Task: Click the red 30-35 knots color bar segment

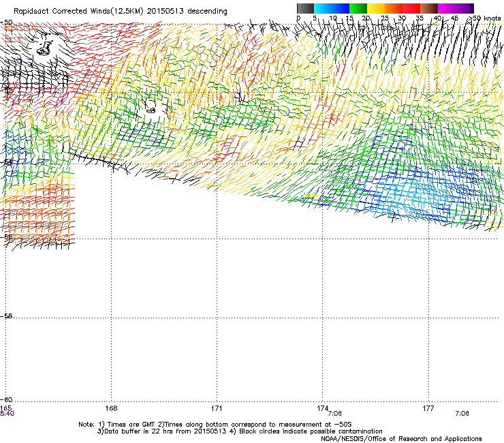Action: pos(411,8)
